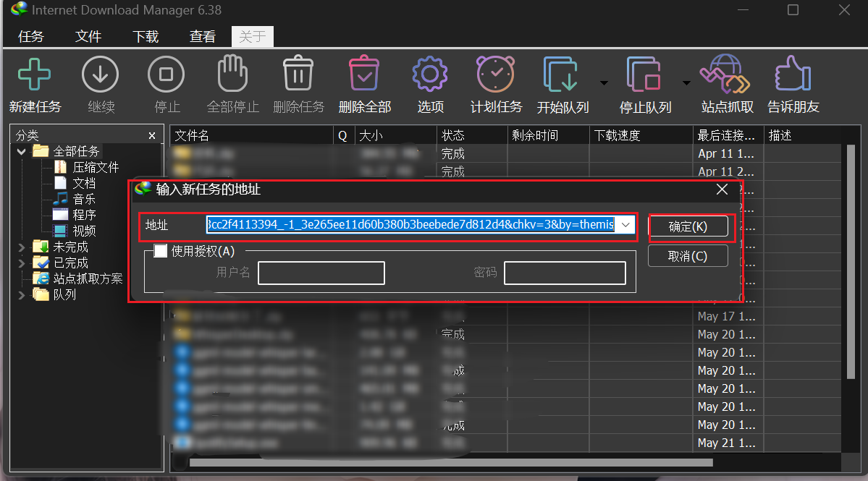Click the 用户名 username field
868x481 pixels.
(x=321, y=273)
